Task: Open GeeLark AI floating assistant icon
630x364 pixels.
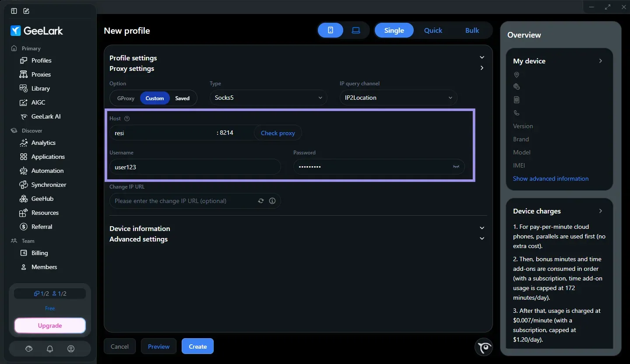Action: coord(484,347)
